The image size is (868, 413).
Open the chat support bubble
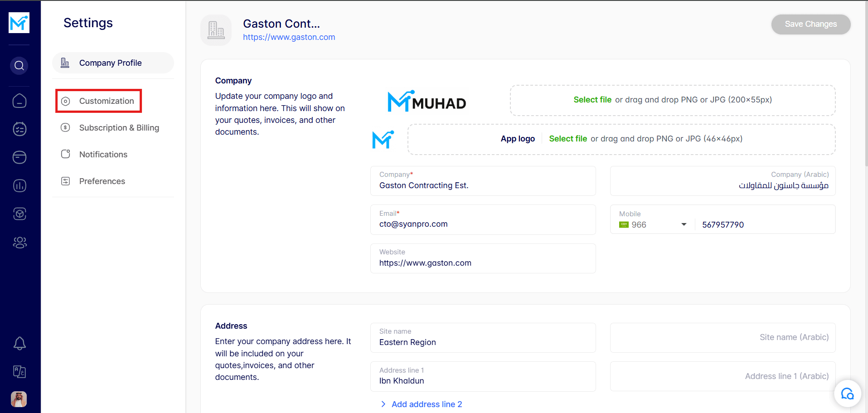(847, 394)
